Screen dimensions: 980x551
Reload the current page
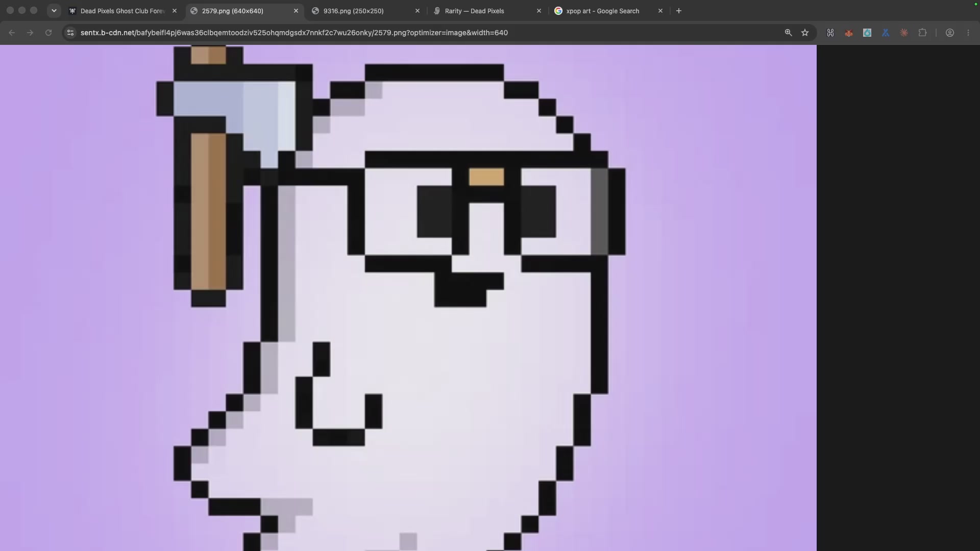point(48,33)
